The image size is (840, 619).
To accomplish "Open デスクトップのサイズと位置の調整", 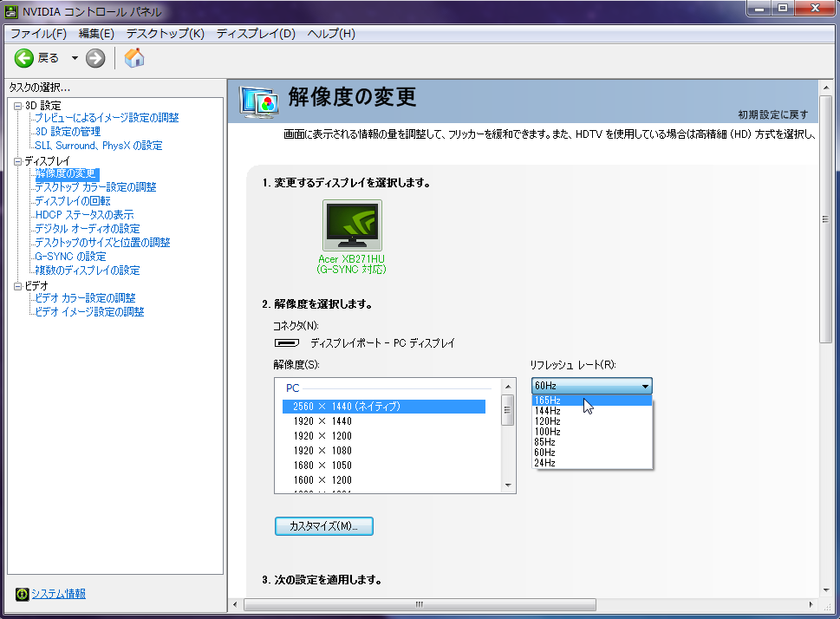I will (x=102, y=244).
